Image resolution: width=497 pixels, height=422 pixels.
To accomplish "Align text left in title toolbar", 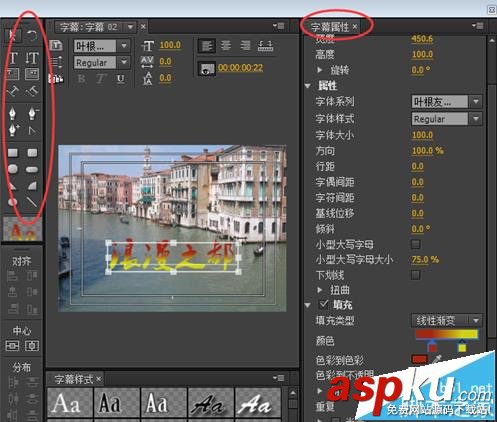I will (207, 46).
